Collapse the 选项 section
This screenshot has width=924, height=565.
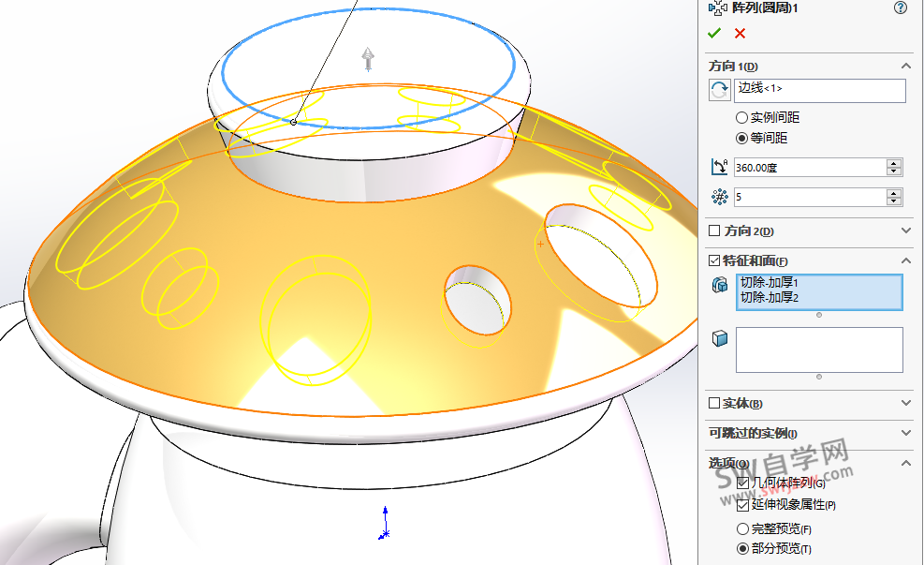(x=905, y=463)
